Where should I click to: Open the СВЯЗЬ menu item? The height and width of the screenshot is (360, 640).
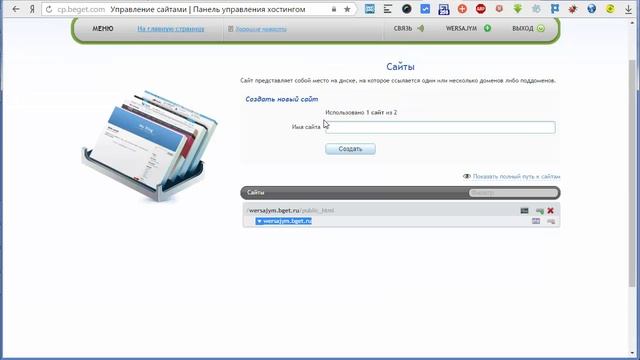click(x=403, y=29)
